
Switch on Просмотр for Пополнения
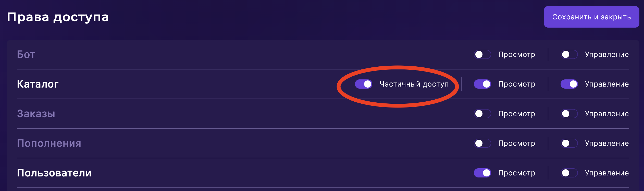(482, 143)
